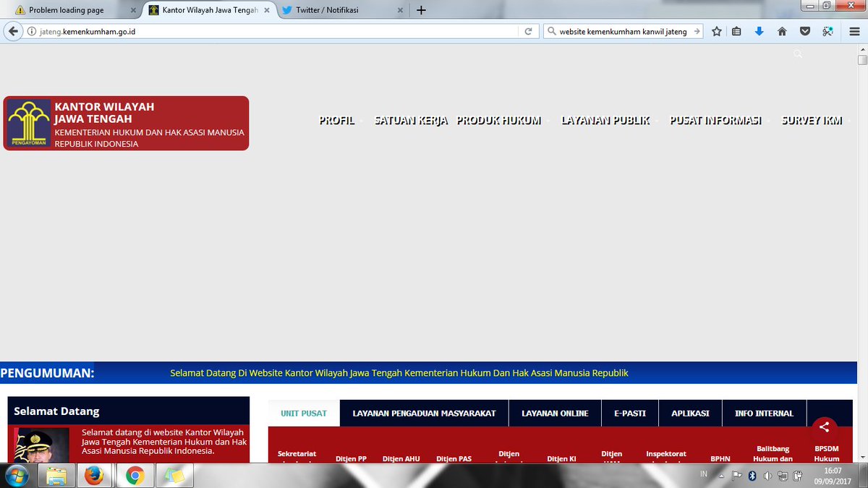This screenshot has height=488, width=868.
Task: Open the Bluetooth tray icon
Action: click(752, 476)
